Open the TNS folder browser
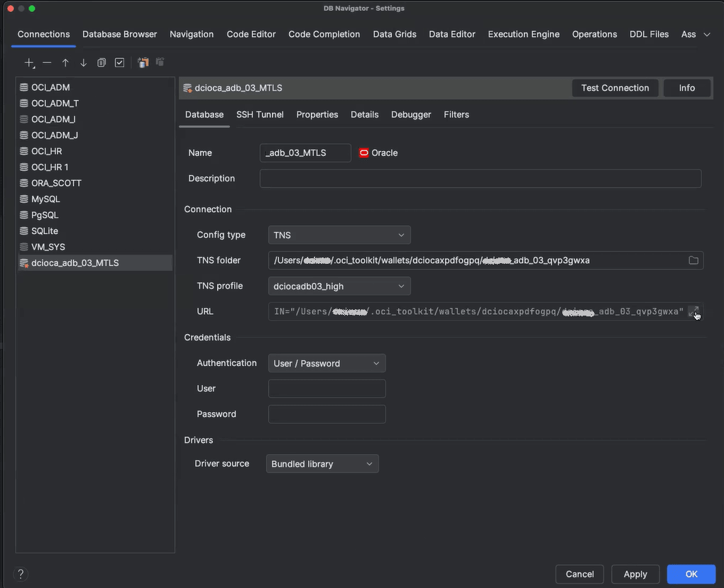724x588 pixels. point(693,260)
